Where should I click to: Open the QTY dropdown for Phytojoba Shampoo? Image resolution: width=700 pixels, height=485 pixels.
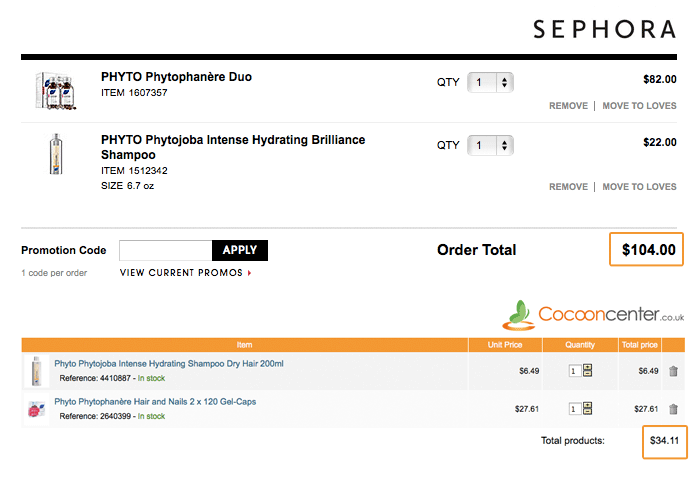(490, 146)
